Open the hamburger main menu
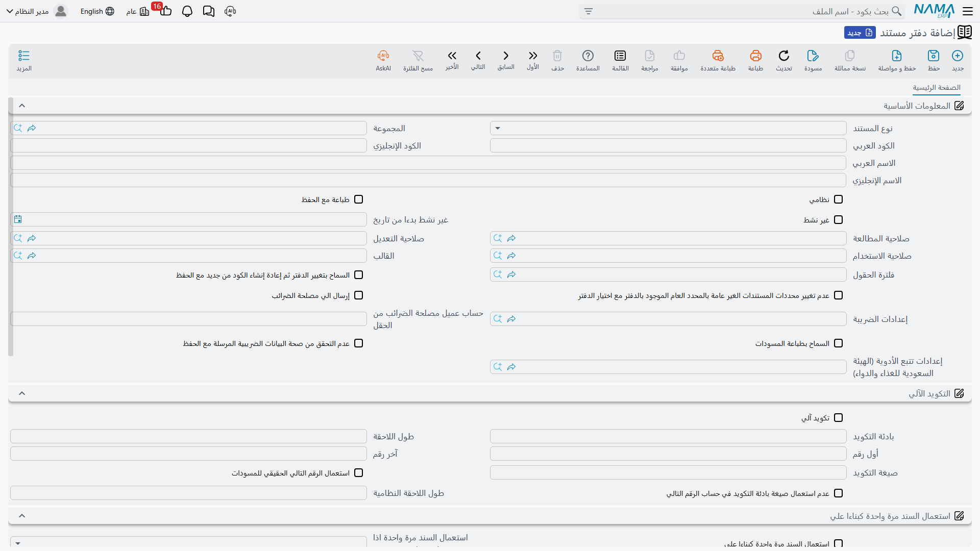The image size is (980, 551). click(967, 11)
